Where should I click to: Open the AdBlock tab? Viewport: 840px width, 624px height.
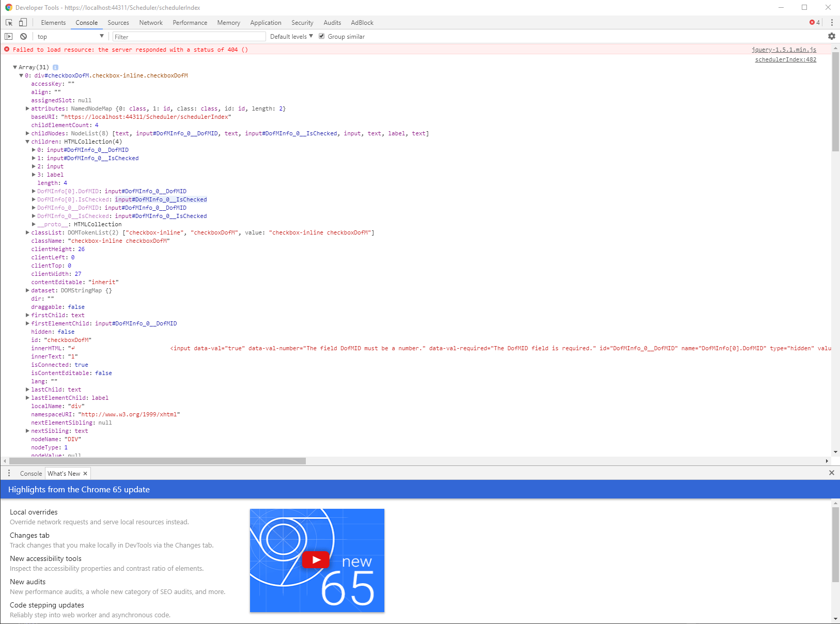click(362, 23)
